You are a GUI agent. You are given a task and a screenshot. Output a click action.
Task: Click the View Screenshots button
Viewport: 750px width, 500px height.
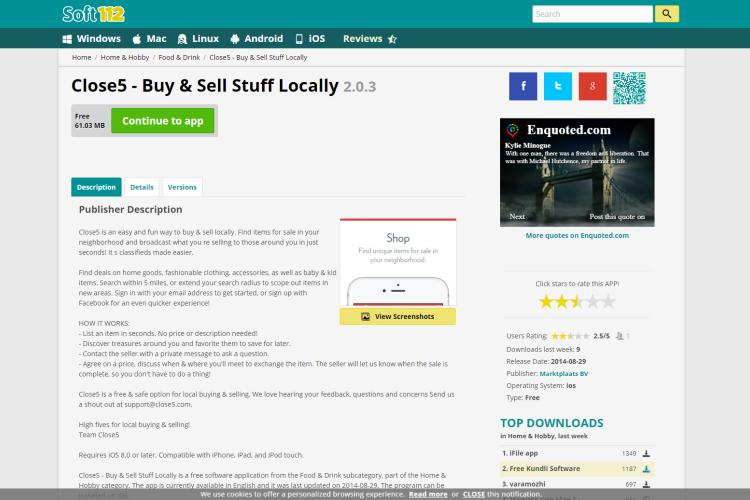click(x=397, y=316)
